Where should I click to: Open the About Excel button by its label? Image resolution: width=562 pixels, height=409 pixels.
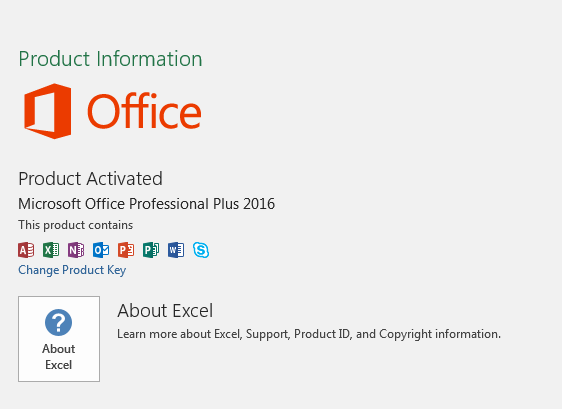[x=59, y=357]
